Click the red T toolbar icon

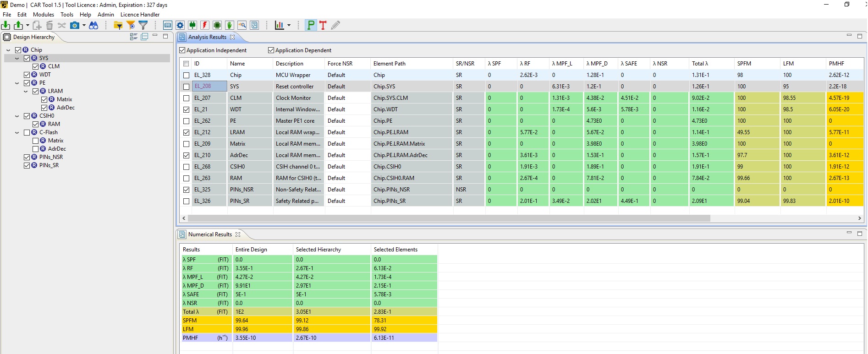pyautogui.click(x=323, y=26)
